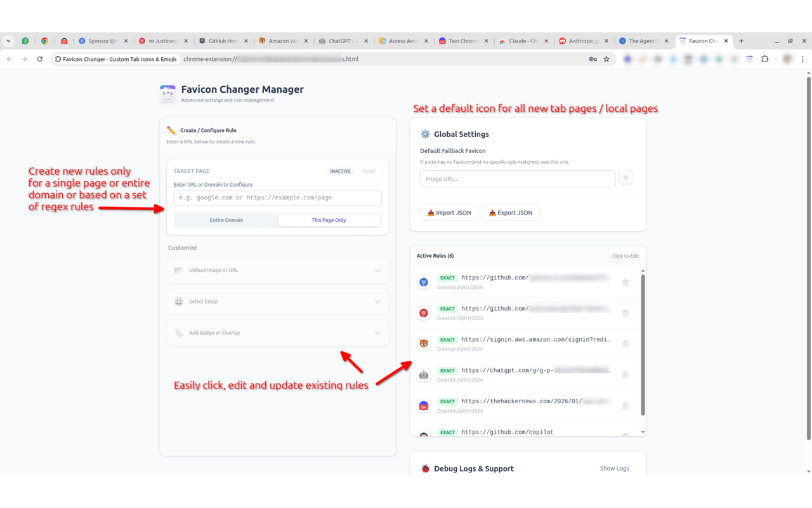Delete the chatgpt.com rule
Screen dimensions: 812x508
click(625, 375)
